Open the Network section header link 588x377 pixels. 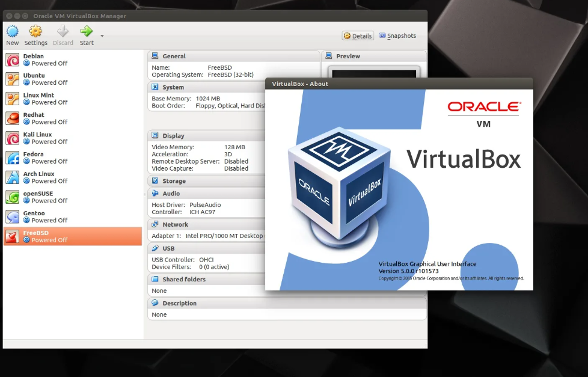coord(175,225)
